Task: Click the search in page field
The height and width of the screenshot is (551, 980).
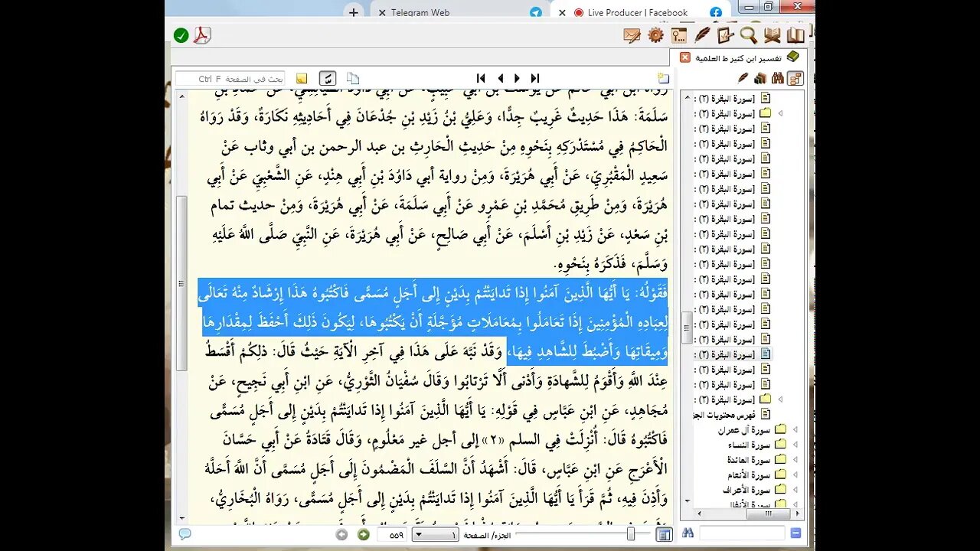Action: pyautogui.click(x=231, y=79)
